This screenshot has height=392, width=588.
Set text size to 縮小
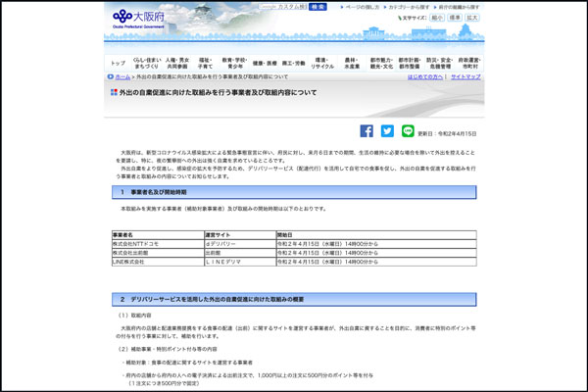pyautogui.click(x=437, y=18)
